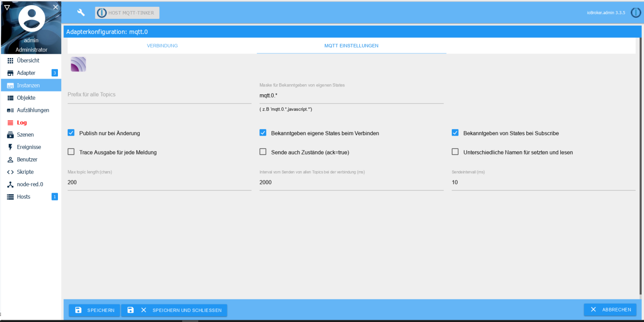
Task: Switch to the VERBINDUNG tab
Action: click(162, 46)
